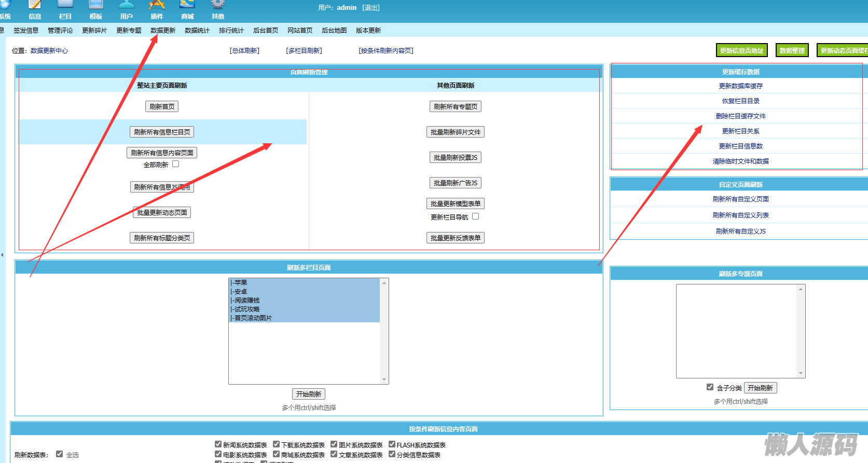
Task: Click the 刷新首页 button
Action: [x=162, y=106]
